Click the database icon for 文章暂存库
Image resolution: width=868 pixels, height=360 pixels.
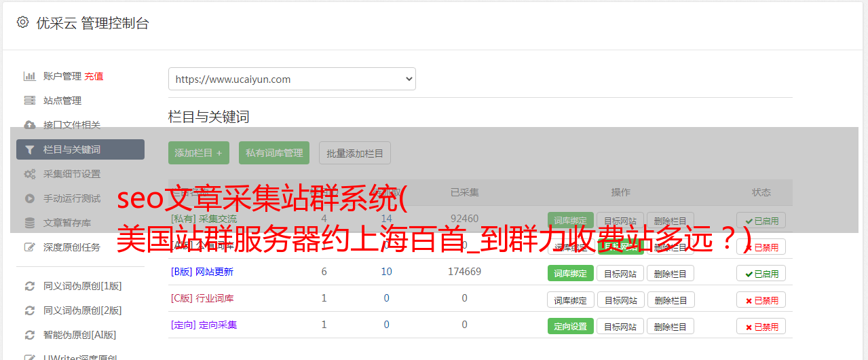(29, 223)
